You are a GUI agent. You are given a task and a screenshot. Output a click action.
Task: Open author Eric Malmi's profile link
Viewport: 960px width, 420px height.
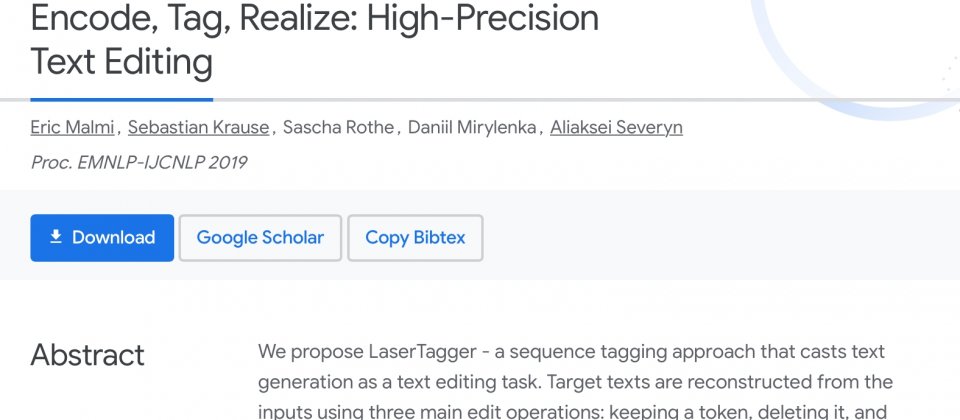pyautogui.click(x=72, y=127)
